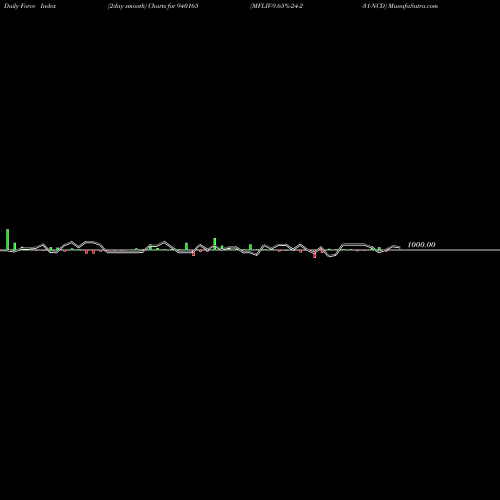
Task: Click the '-31-NCD) MunafaSutra.com' header text
Action: [x=400, y=6]
